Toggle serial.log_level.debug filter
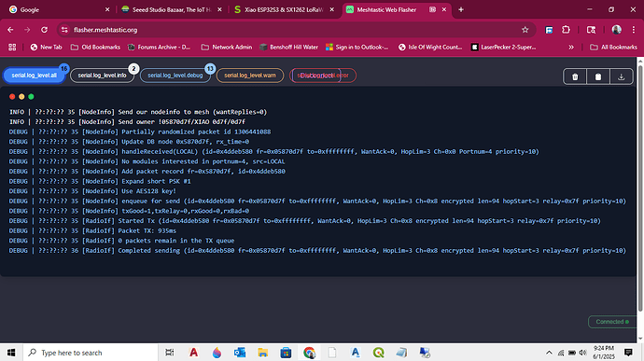Viewport: 644px width, 361px height. tap(175, 76)
